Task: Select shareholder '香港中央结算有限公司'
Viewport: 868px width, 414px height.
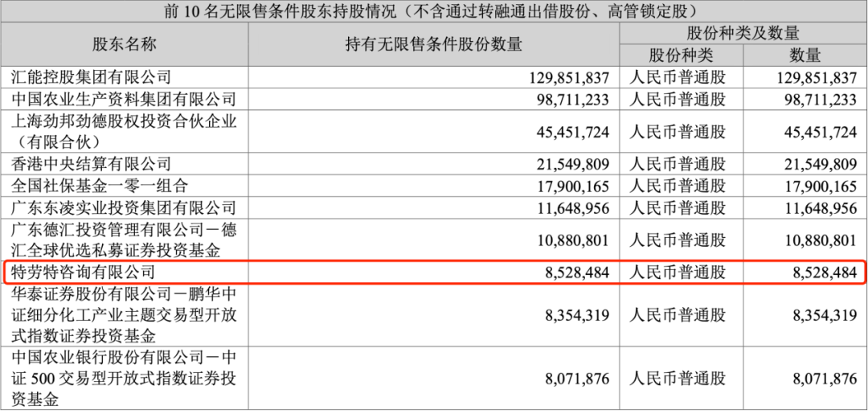Action: coord(92,164)
